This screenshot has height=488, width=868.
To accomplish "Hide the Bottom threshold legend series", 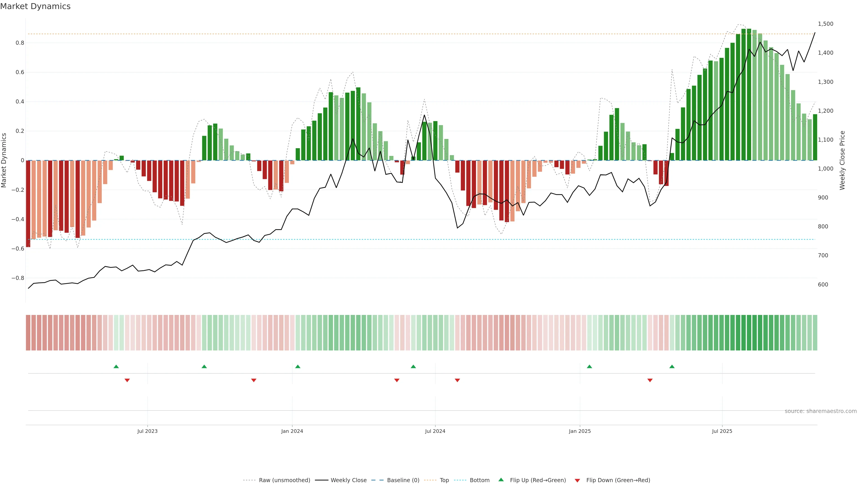I will [x=479, y=480].
